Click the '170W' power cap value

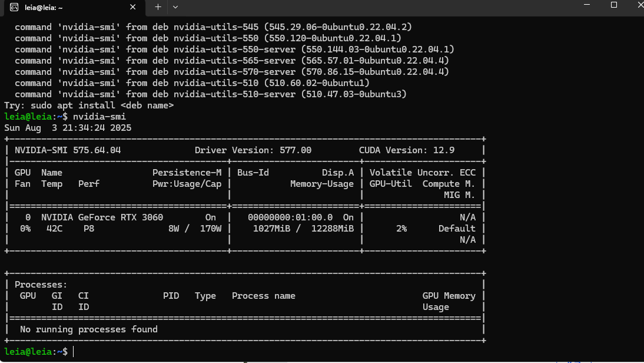point(211,228)
